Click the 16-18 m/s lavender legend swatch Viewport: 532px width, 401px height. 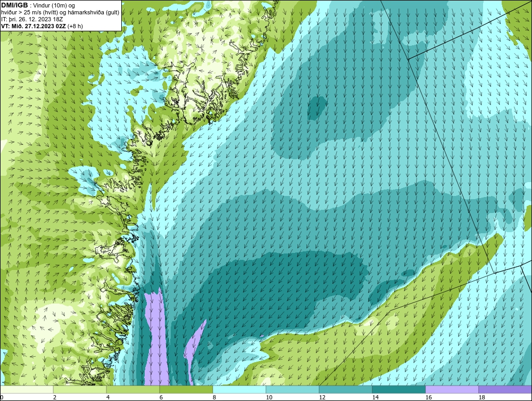click(452, 389)
